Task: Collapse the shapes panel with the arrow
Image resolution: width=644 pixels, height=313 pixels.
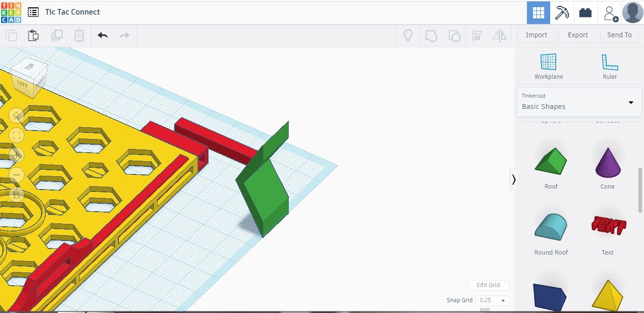Action: click(x=513, y=179)
